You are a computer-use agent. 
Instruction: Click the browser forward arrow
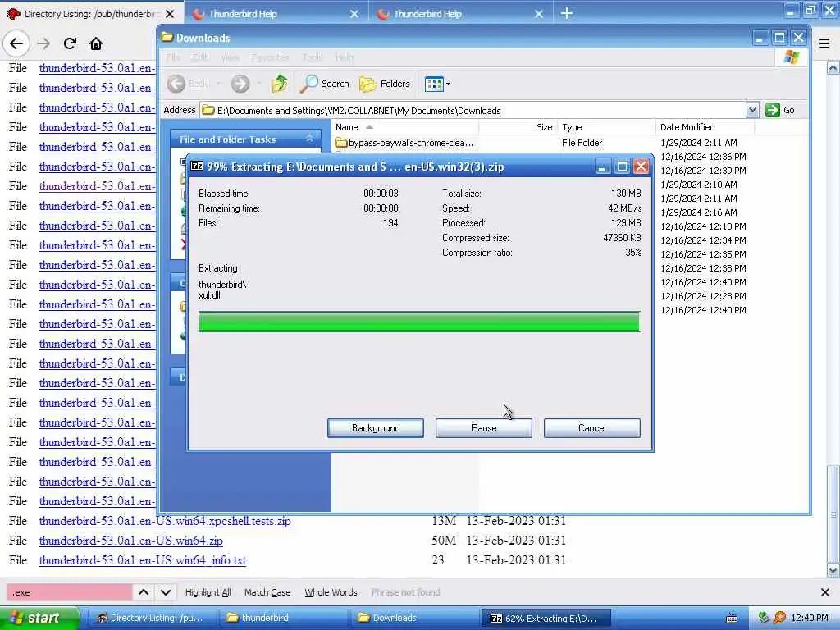pos(44,43)
